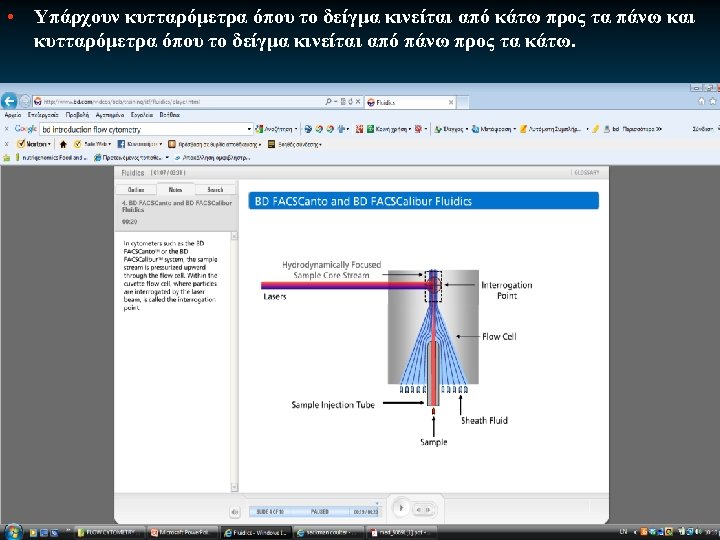Click the EN language indicator in tray
This screenshot has width=720, height=540.
(623, 532)
